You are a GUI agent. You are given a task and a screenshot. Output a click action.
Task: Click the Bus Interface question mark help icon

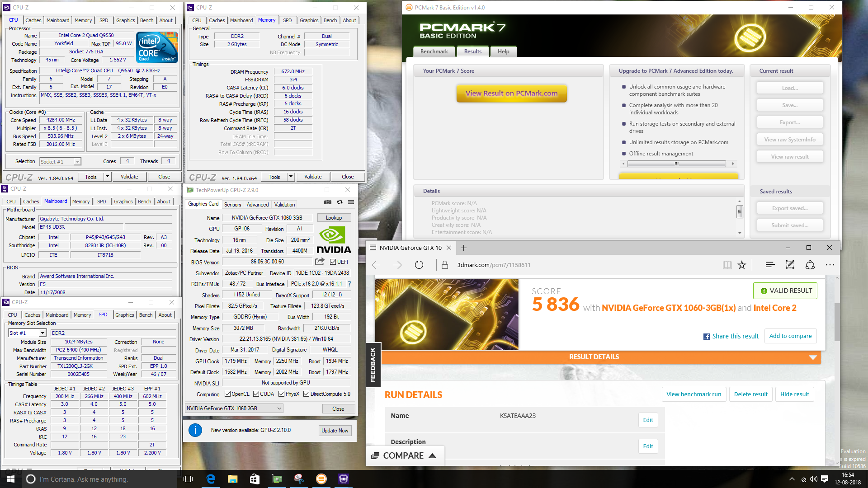[x=349, y=284]
